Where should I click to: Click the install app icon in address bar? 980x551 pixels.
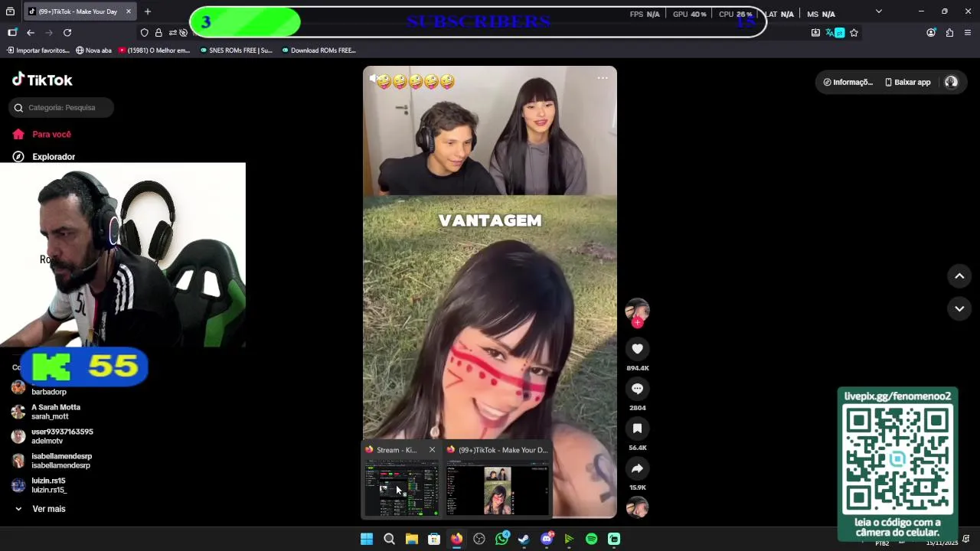point(815,33)
